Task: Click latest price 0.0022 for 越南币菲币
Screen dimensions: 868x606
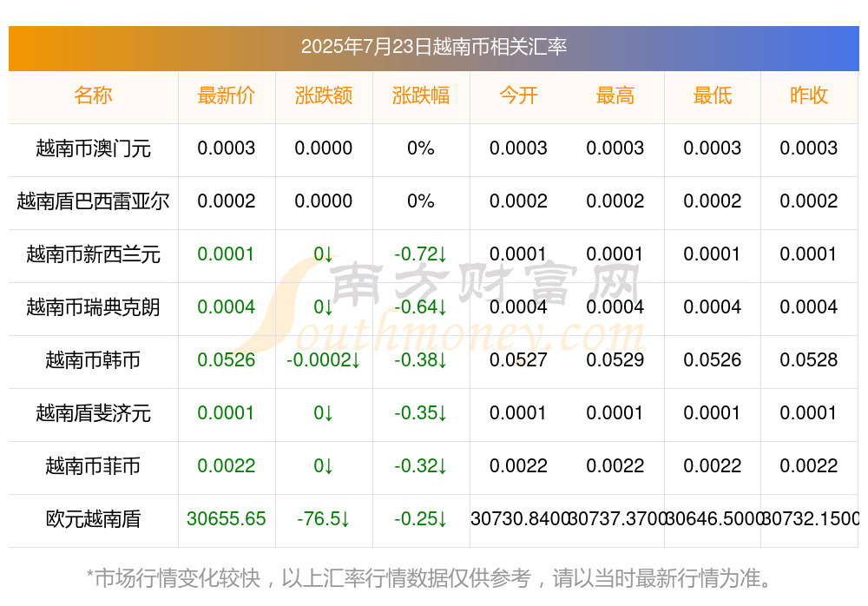Action: [x=227, y=466]
